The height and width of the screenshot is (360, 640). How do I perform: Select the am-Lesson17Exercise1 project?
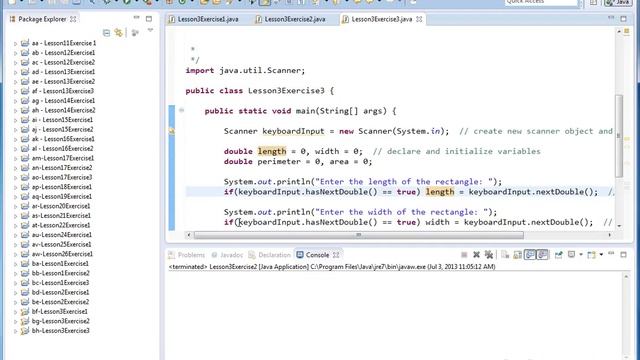(58, 158)
